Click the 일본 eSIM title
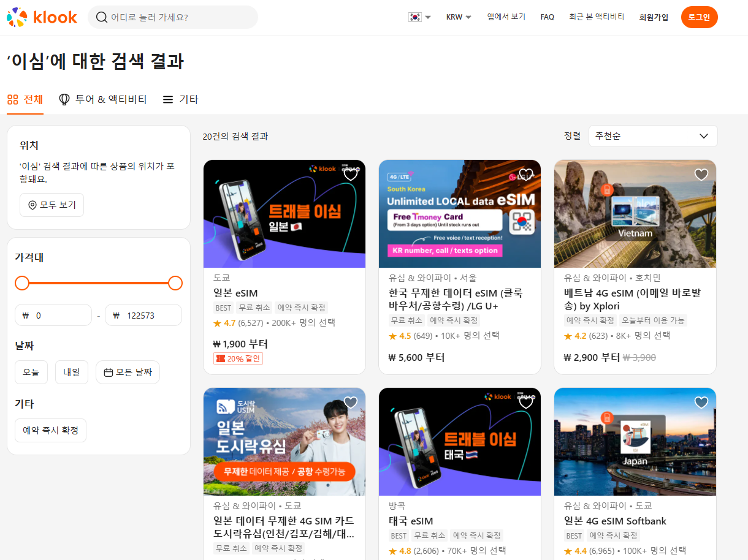 click(x=235, y=293)
